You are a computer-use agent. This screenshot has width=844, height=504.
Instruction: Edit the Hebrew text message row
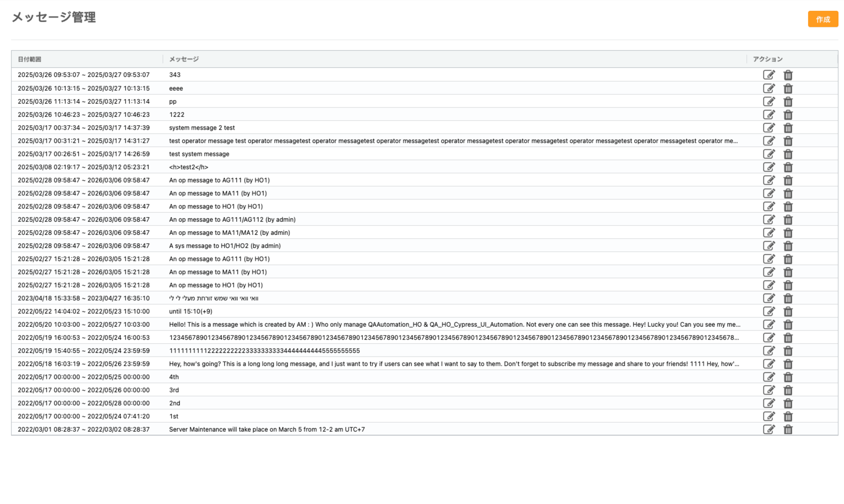coord(768,298)
